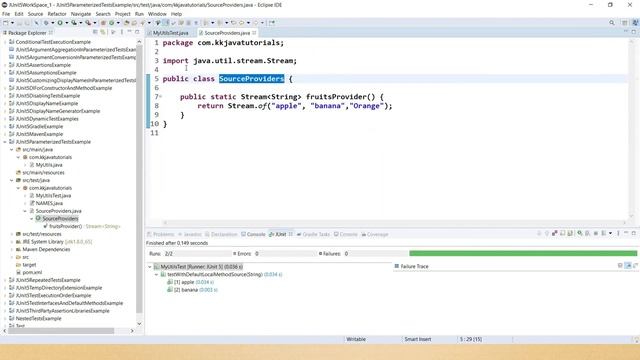The image size is (640, 360).
Task: Expand Maven Dependencies node
Action: coord(12,249)
